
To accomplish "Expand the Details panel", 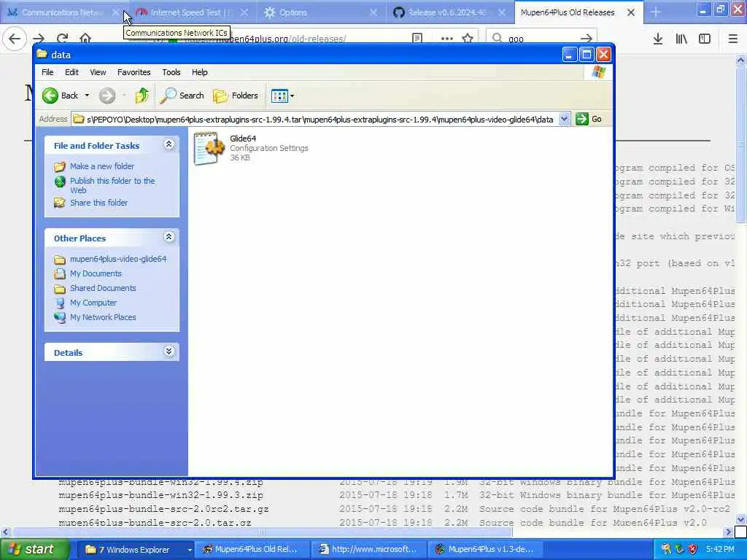I will [x=169, y=351].
